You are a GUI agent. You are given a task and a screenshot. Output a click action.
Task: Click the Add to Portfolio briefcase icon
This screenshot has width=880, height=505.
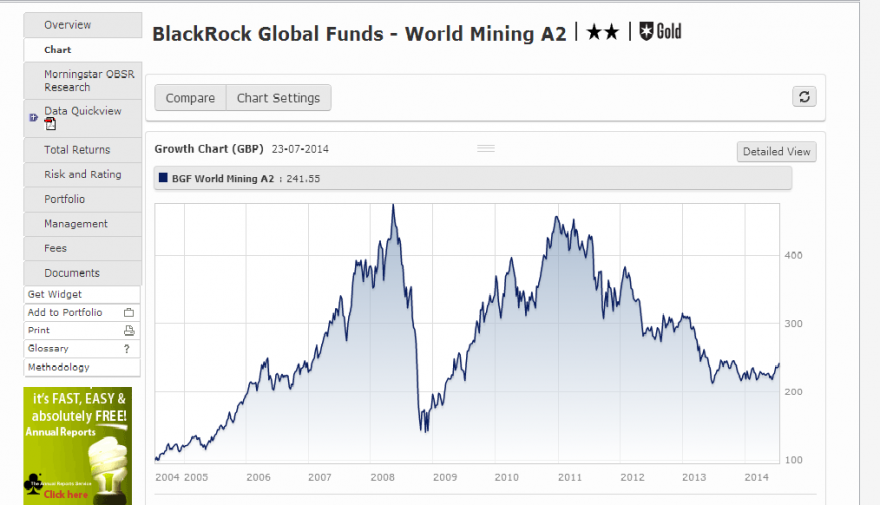click(129, 313)
